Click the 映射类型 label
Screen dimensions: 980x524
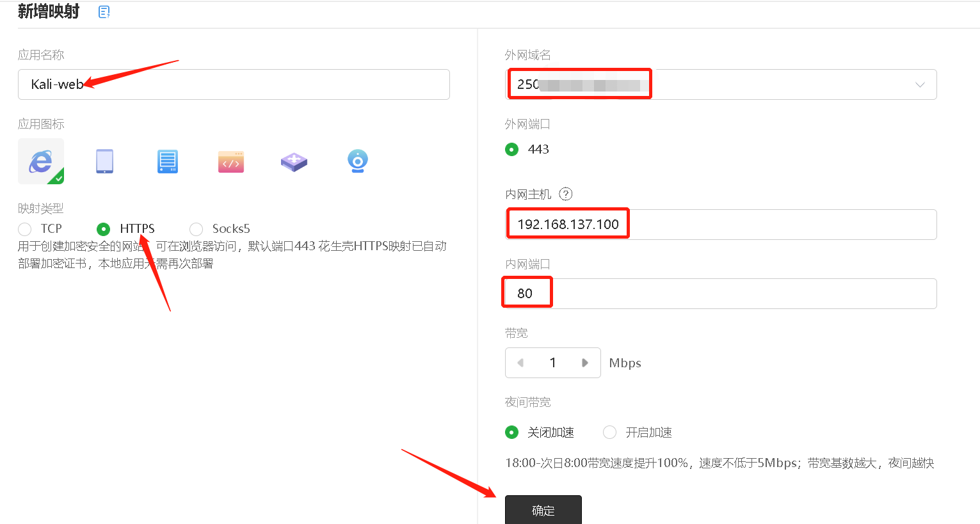(x=41, y=209)
